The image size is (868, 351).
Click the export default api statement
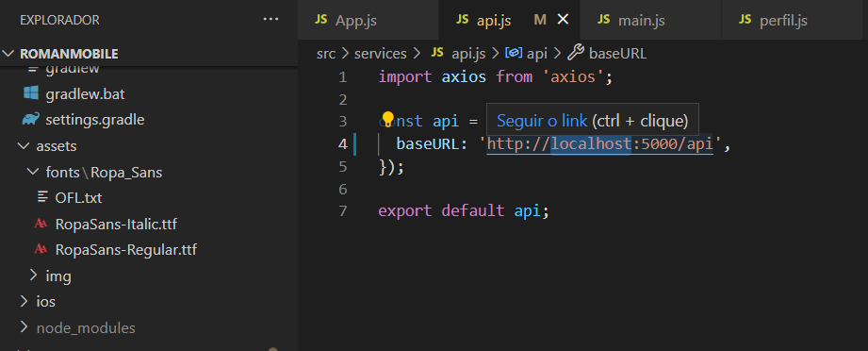464,210
